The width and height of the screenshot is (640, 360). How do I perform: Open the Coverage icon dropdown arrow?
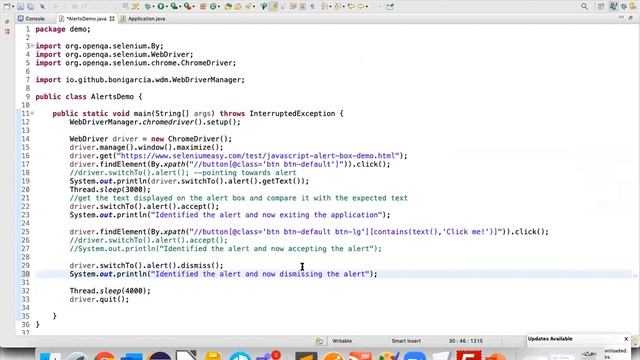point(180,7)
